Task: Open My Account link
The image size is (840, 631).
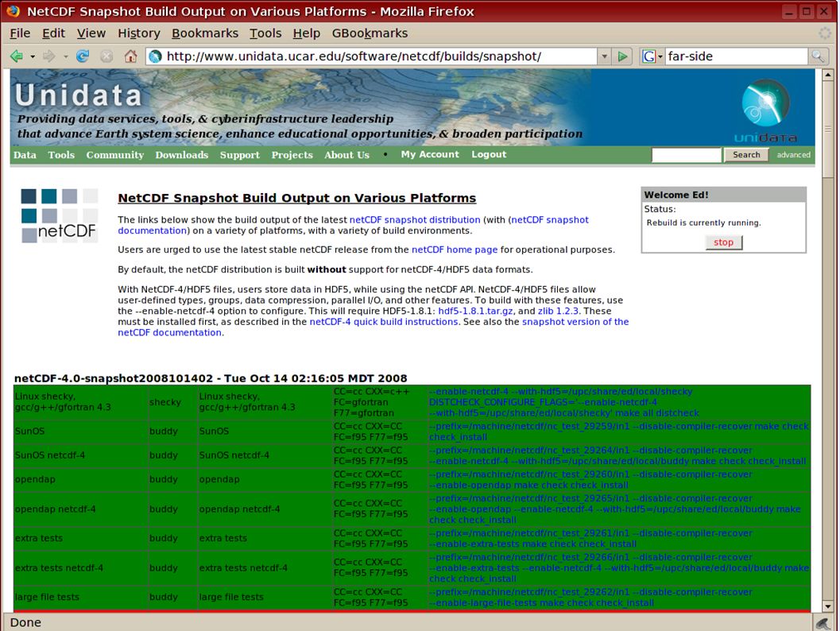Action: tap(430, 154)
